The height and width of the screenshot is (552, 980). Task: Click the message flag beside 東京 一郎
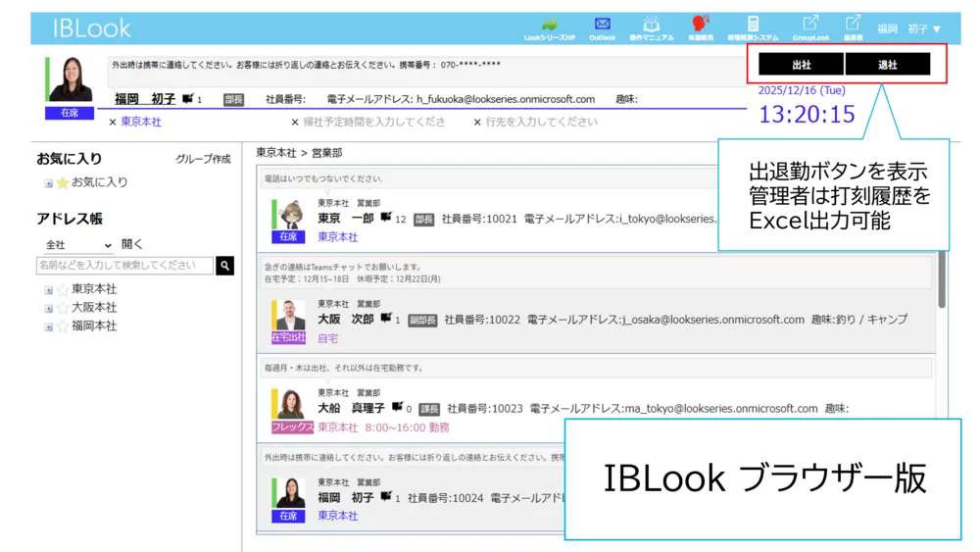385,218
